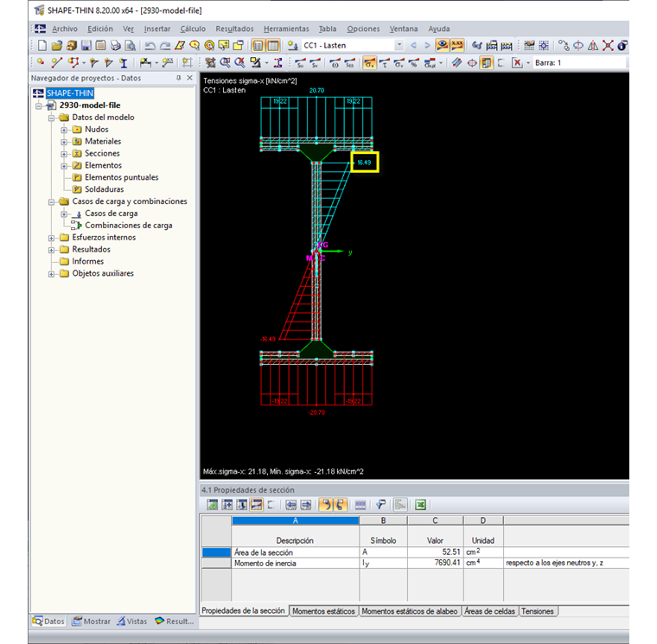This screenshot has width=657, height=644.
Task: Toggle show results eye button
Action: click(x=442, y=45)
